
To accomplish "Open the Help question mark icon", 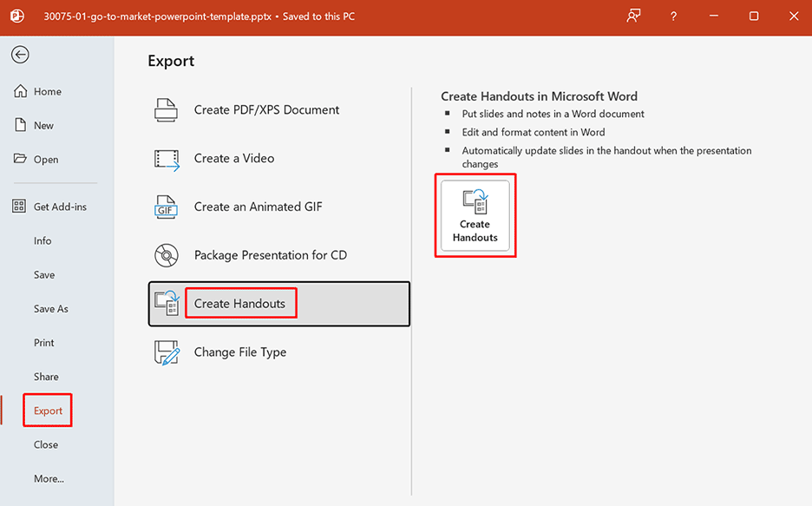I will point(674,16).
